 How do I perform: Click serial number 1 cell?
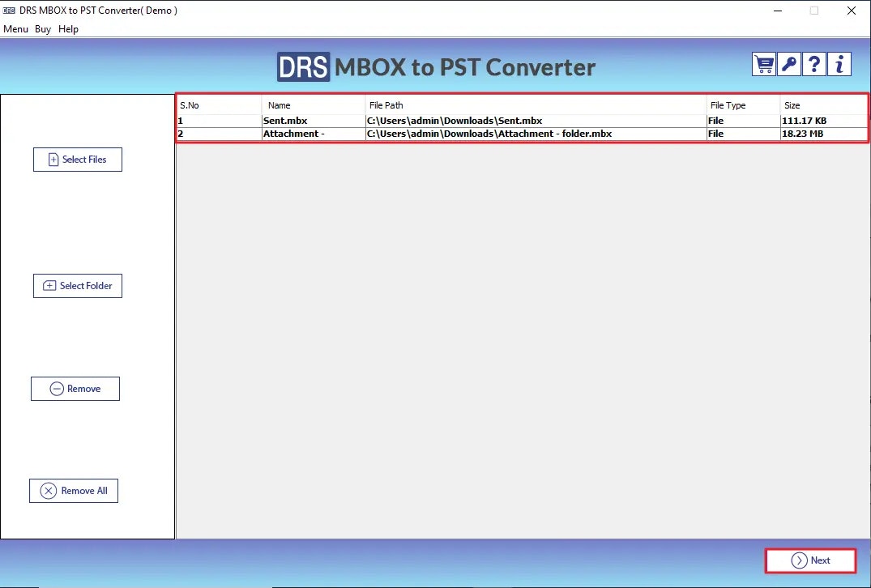(220, 121)
